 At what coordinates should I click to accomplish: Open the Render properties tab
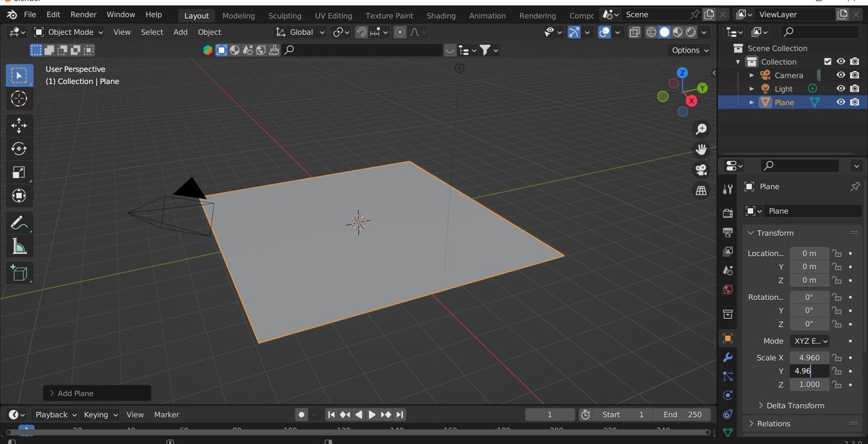[728, 213]
